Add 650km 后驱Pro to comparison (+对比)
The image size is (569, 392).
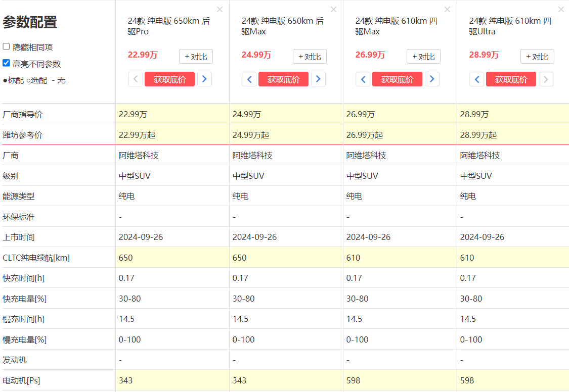pos(196,57)
